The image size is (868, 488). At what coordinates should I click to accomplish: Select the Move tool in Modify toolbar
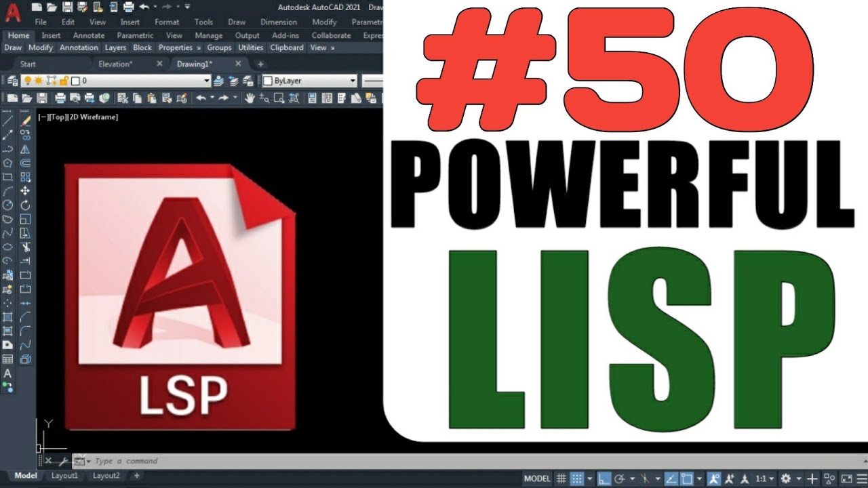(x=25, y=191)
